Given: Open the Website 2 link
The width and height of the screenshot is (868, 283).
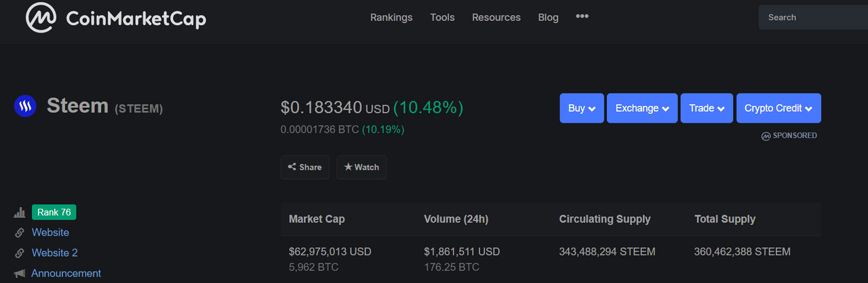Looking at the screenshot, I should (x=55, y=253).
